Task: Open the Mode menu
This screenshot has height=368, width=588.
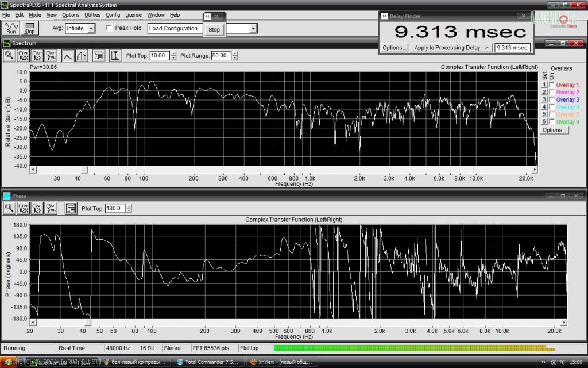Action: point(35,15)
